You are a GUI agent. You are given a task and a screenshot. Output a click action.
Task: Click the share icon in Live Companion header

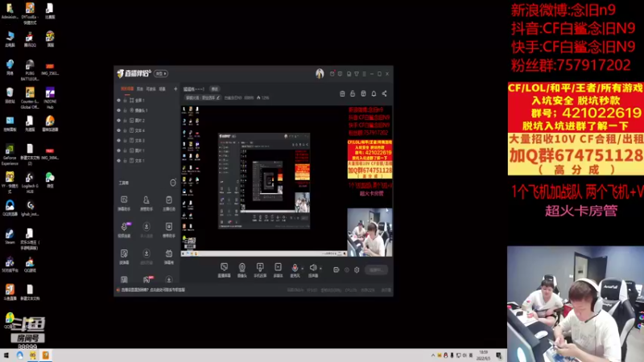(x=385, y=93)
